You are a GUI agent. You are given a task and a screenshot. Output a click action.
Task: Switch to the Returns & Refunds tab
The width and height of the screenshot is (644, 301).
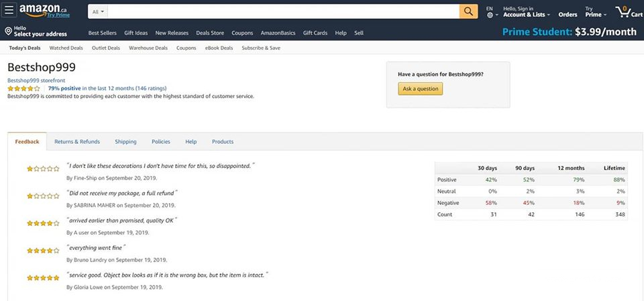click(76, 142)
